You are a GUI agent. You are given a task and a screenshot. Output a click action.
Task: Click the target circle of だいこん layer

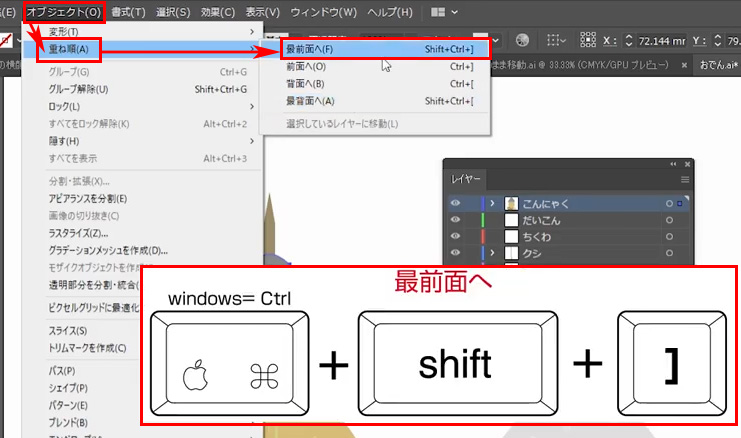(x=669, y=220)
